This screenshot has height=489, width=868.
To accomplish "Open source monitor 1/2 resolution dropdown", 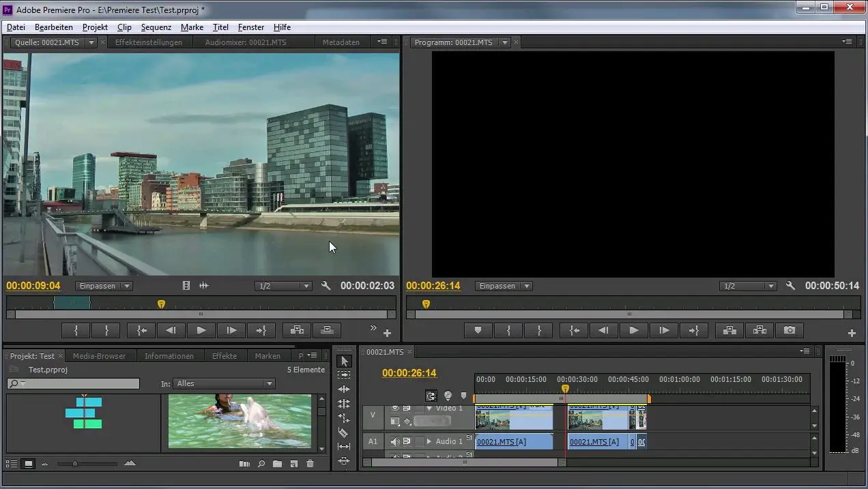I will (283, 286).
